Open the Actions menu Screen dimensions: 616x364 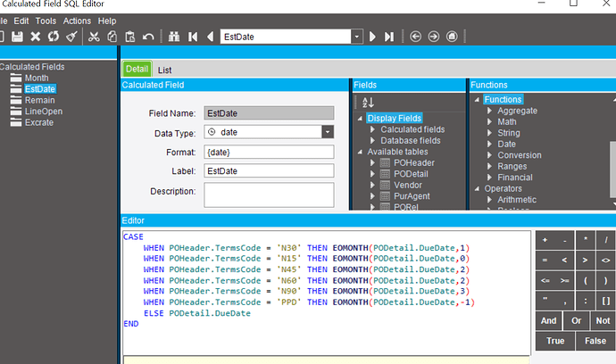tap(77, 21)
